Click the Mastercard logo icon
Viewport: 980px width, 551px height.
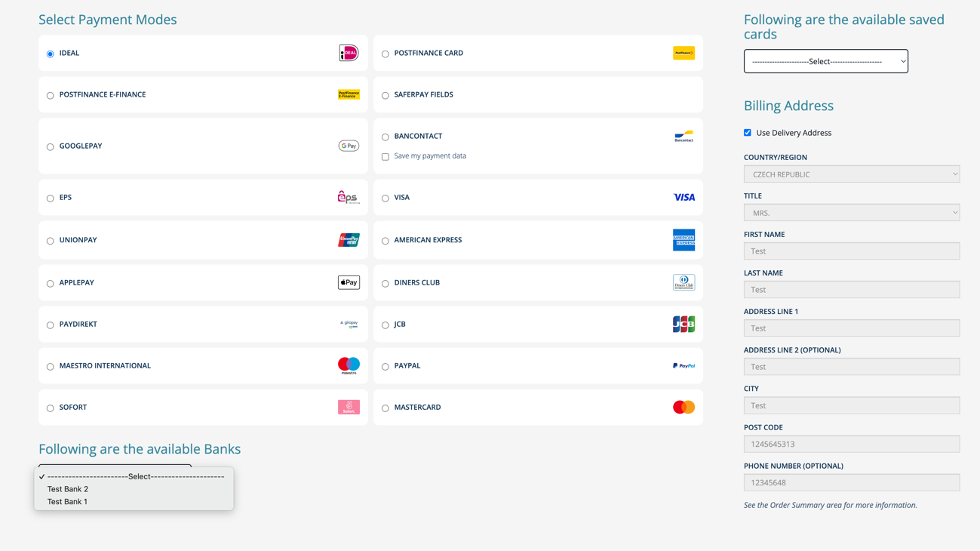click(x=684, y=407)
